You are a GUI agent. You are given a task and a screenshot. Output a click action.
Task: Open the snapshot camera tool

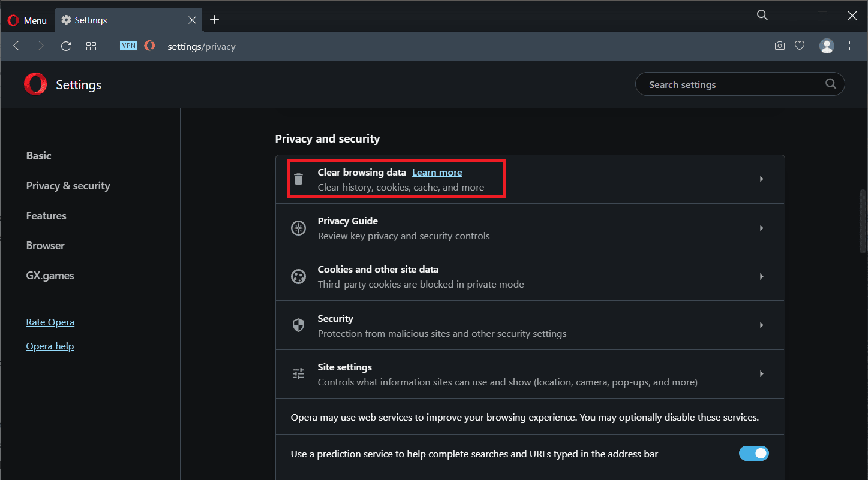point(779,46)
